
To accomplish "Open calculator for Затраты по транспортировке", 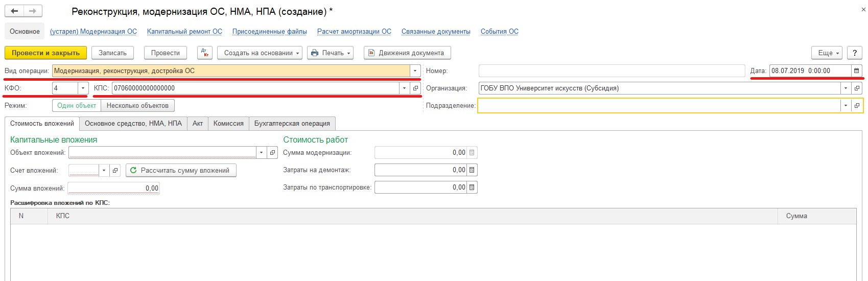I will [472, 188].
